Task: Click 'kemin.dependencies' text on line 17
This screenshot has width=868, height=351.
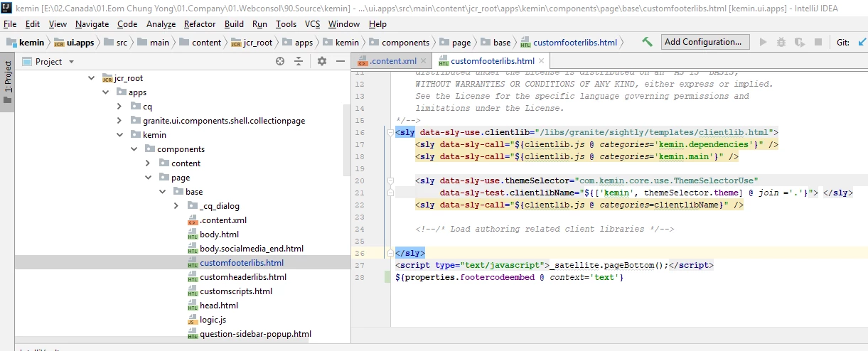Action: tap(707, 145)
